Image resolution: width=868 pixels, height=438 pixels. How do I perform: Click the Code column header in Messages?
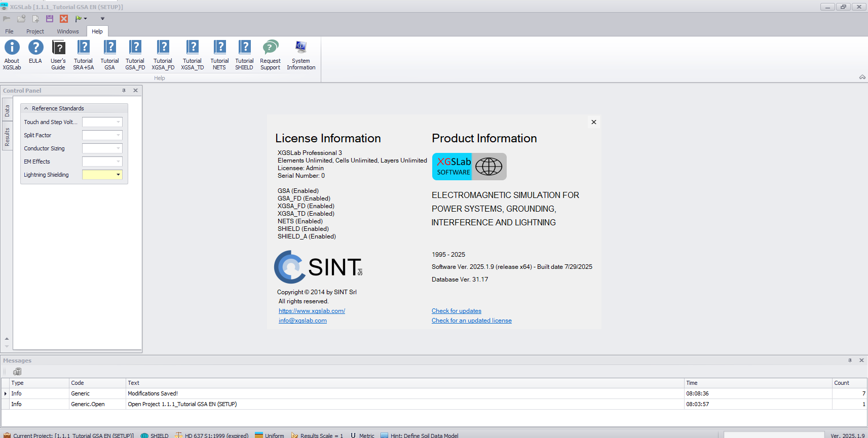pyautogui.click(x=97, y=383)
